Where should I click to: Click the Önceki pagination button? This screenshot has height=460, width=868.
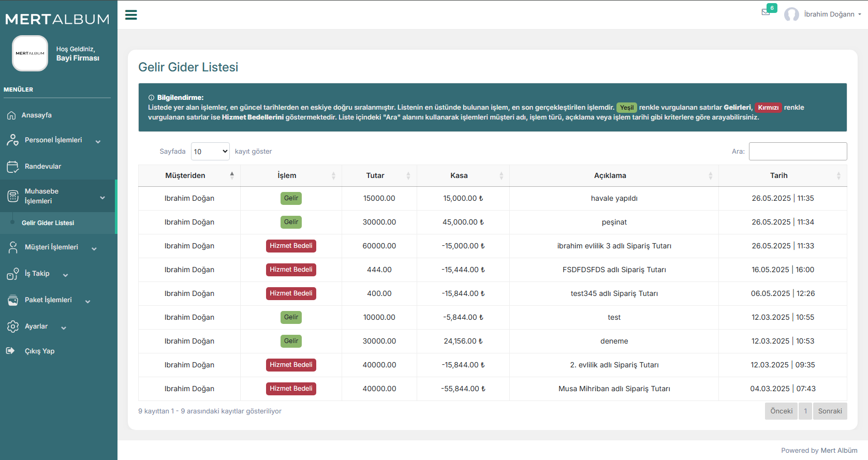pyautogui.click(x=781, y=411)
